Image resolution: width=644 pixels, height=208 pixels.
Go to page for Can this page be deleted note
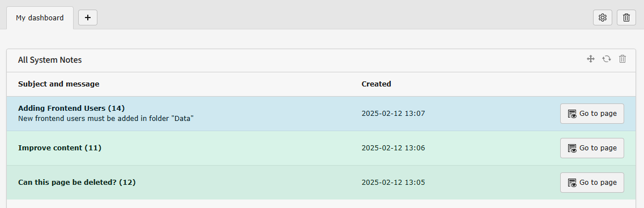(x=592, y=183)
